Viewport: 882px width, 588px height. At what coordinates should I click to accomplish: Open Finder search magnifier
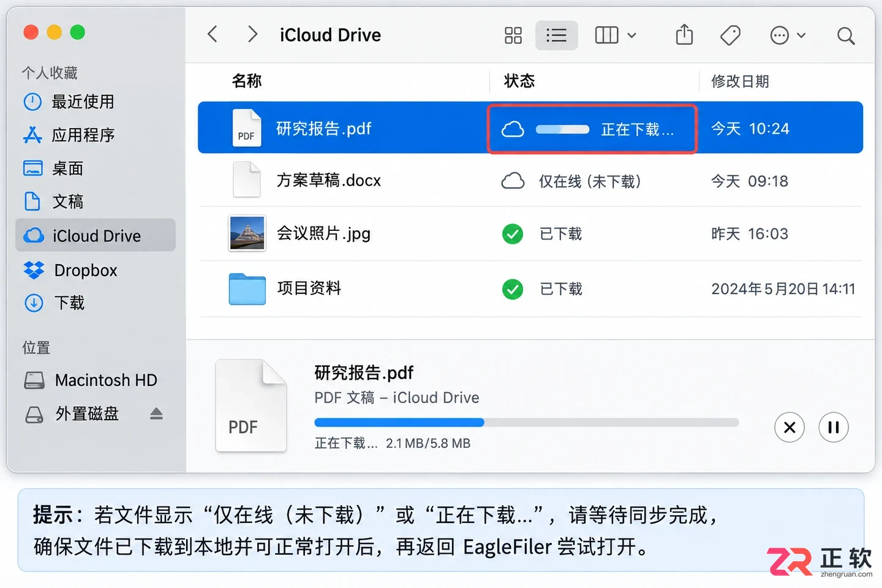coord(846,36)
